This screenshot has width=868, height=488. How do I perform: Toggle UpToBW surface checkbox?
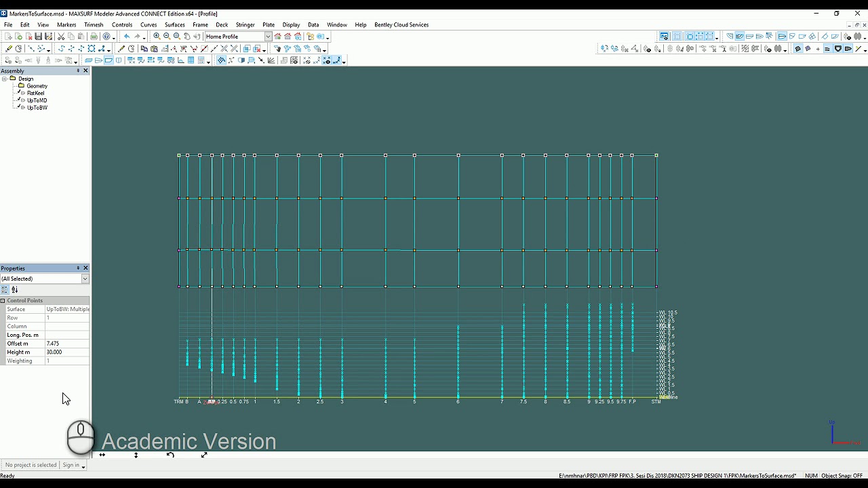coord(20,107)
